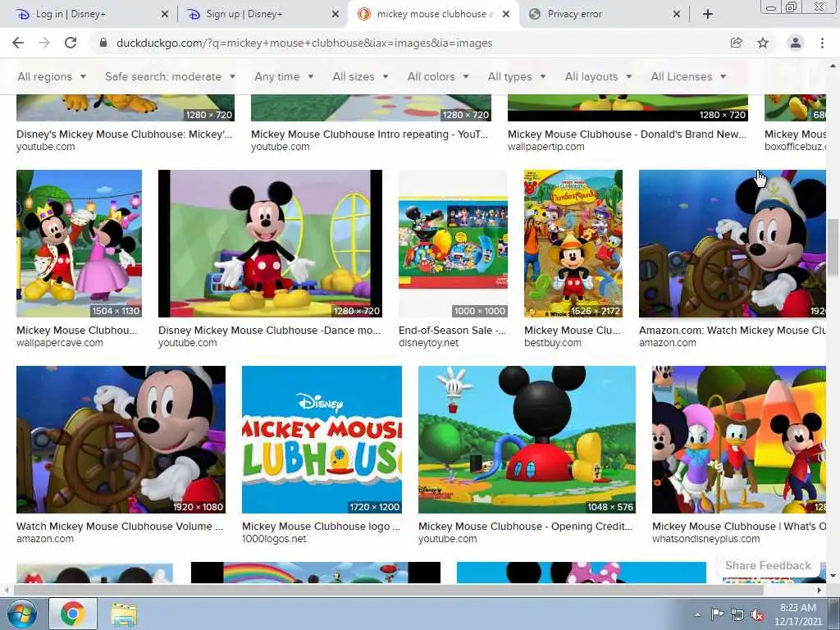Screen dimensions: 840x630
Task: Open the End-of-Season Sale toy image
Action: (x=453, y=244)
